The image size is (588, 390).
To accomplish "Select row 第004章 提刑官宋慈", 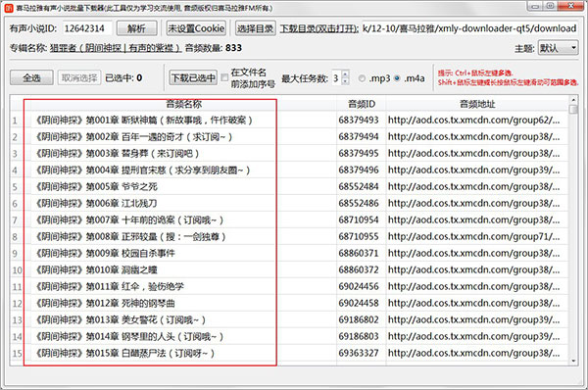I will (184, 171).
